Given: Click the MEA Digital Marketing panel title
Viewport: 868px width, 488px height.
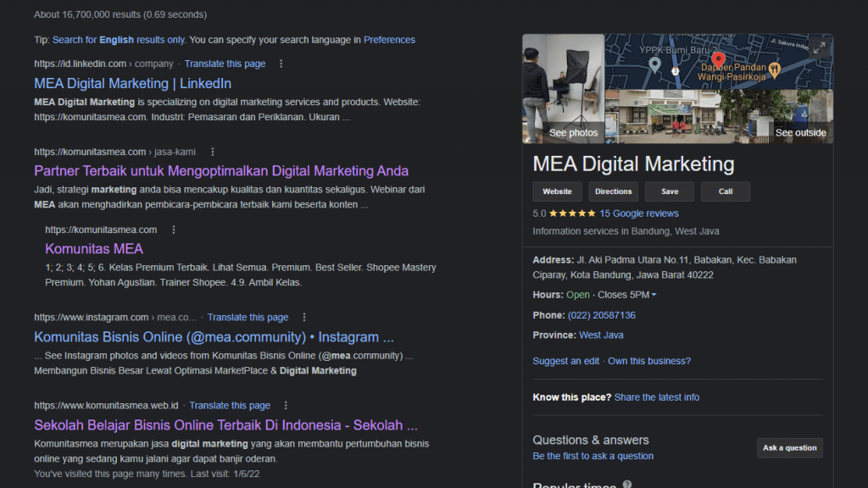Looking at the screenshot, I should [x=633, y=164].
